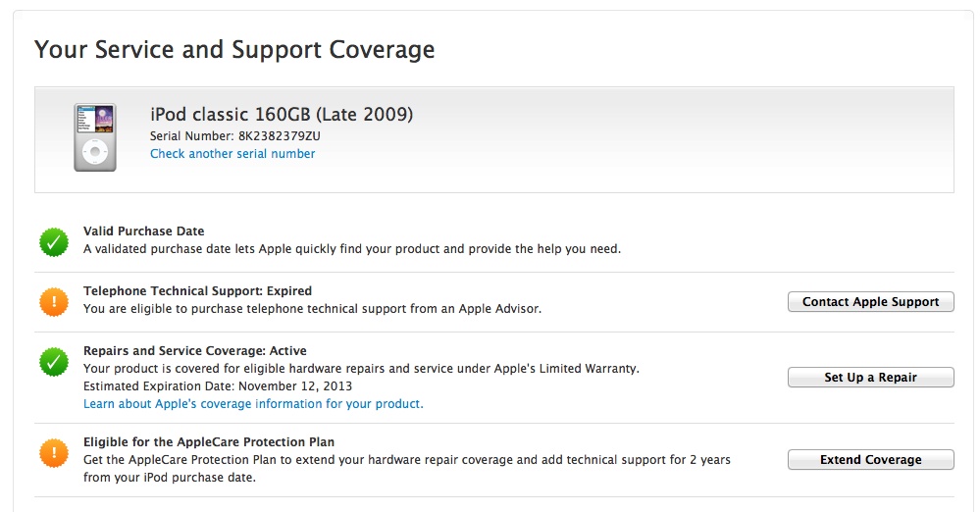Click green checkmark beside Repairs and Service Coverage

point(54,361)
